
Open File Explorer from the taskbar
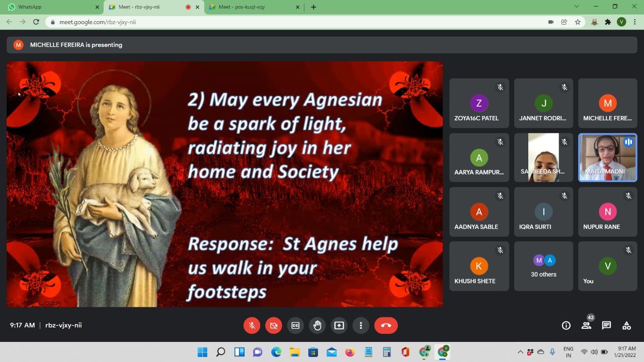[x=294, y=352]
